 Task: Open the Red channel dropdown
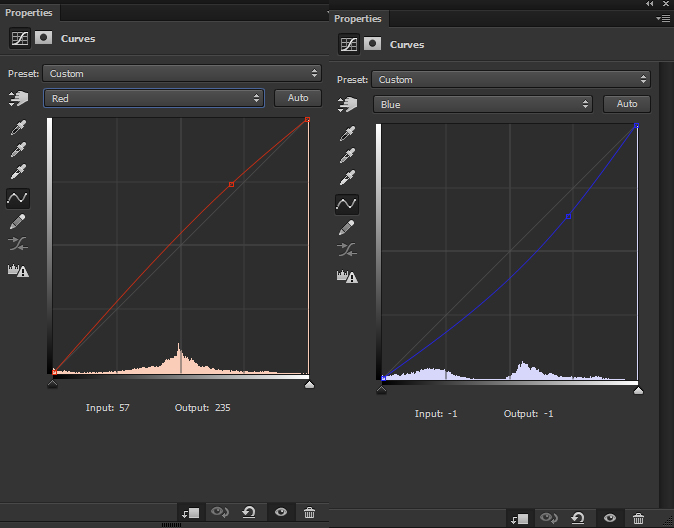153,98
